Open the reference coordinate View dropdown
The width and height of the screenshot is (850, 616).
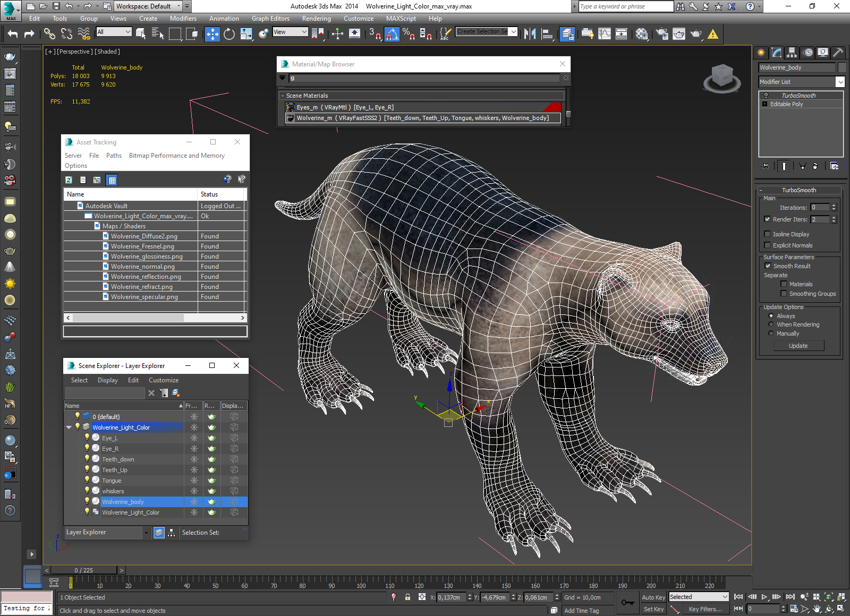tap(290, 32)
